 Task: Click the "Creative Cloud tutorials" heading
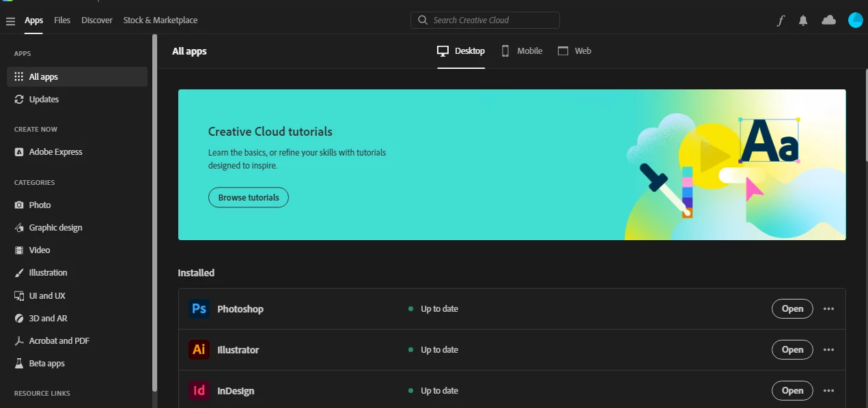pyautogui.click(x=270, y=132)
